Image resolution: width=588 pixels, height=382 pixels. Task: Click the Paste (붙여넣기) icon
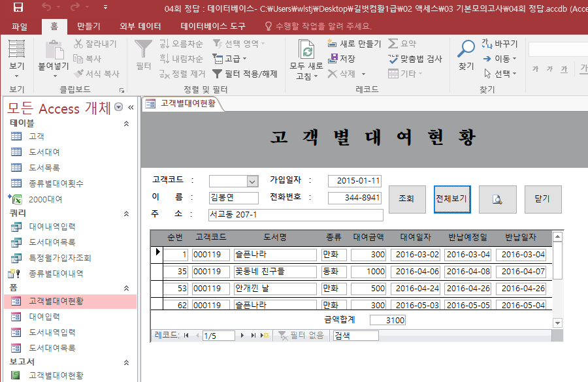click(x=53, y=50)
